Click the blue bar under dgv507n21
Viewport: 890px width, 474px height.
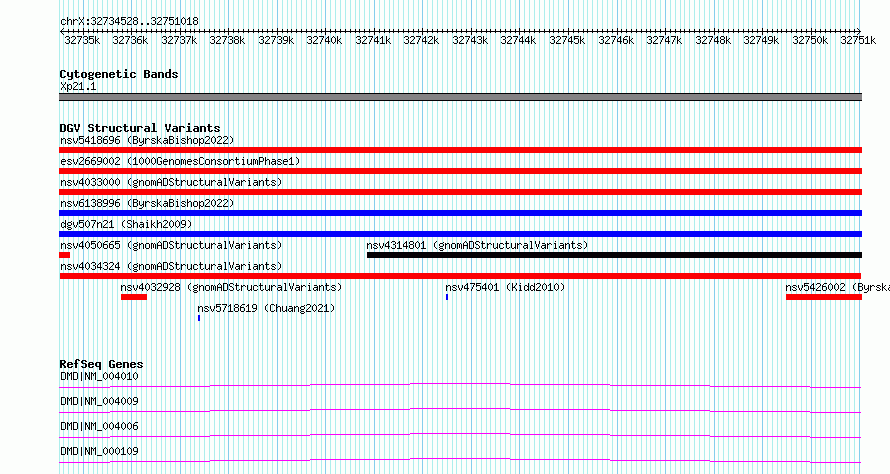(460, 234)
